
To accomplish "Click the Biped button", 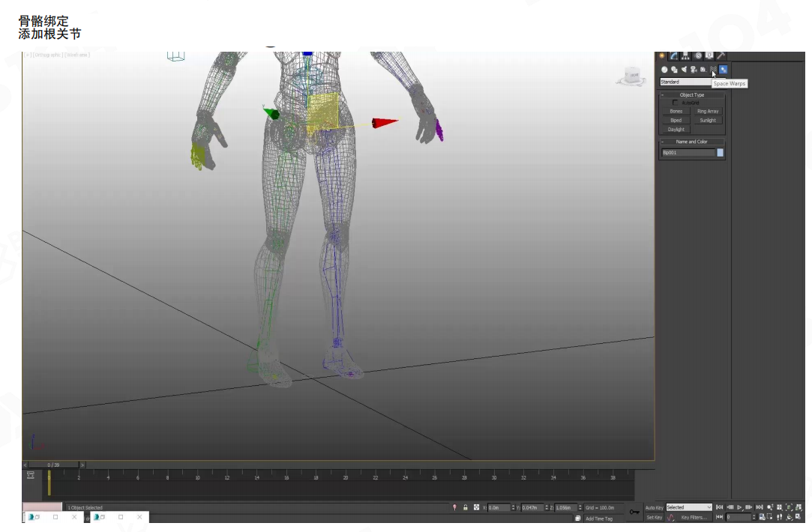I will click(676, 120).
